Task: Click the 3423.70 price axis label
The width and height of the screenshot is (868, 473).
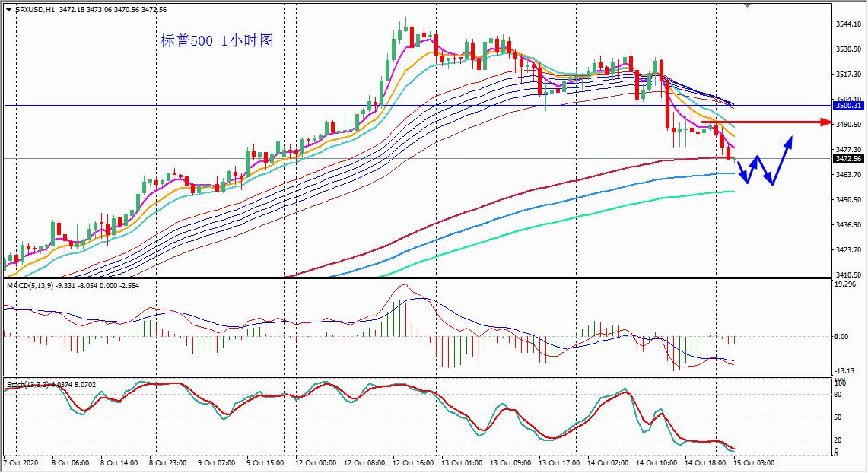Action: pos(848,249)
